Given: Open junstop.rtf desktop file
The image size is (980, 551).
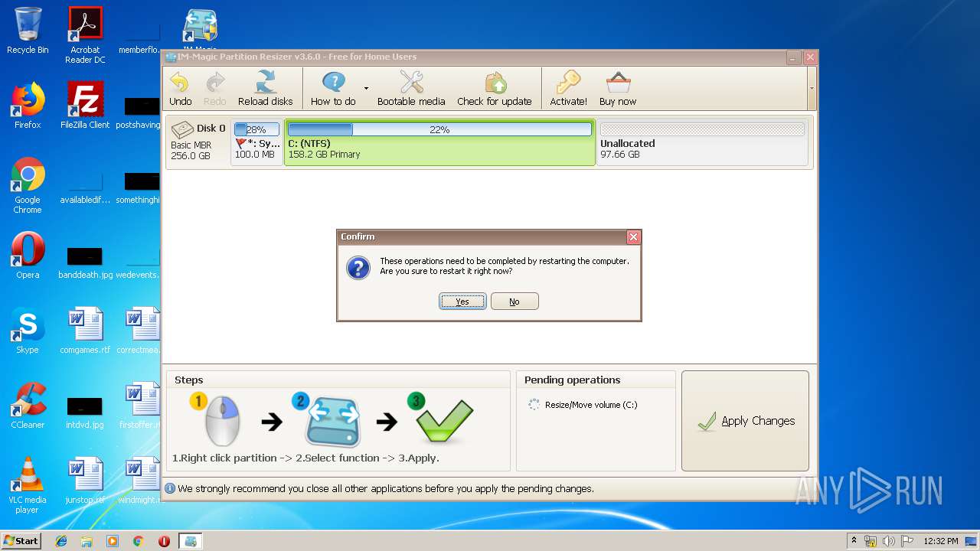Looking at the screenshot, I should tap(85, 481).
